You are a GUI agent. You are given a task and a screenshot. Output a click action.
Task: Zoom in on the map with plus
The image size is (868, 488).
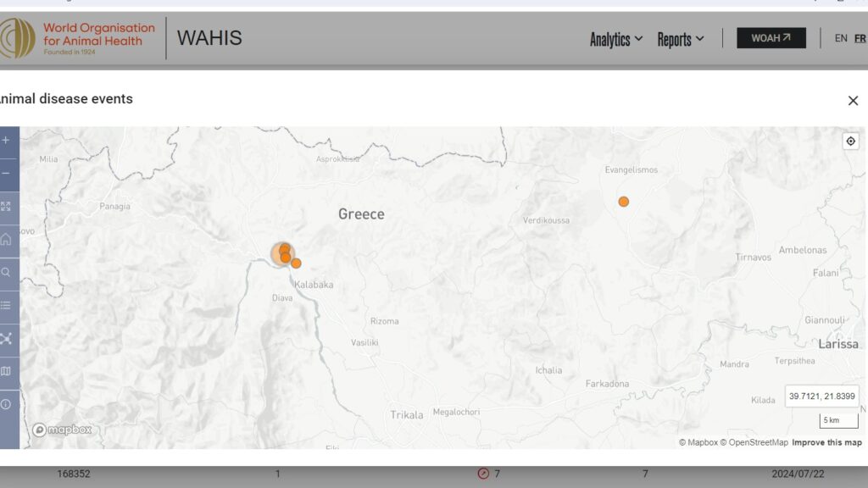(6, 141)
